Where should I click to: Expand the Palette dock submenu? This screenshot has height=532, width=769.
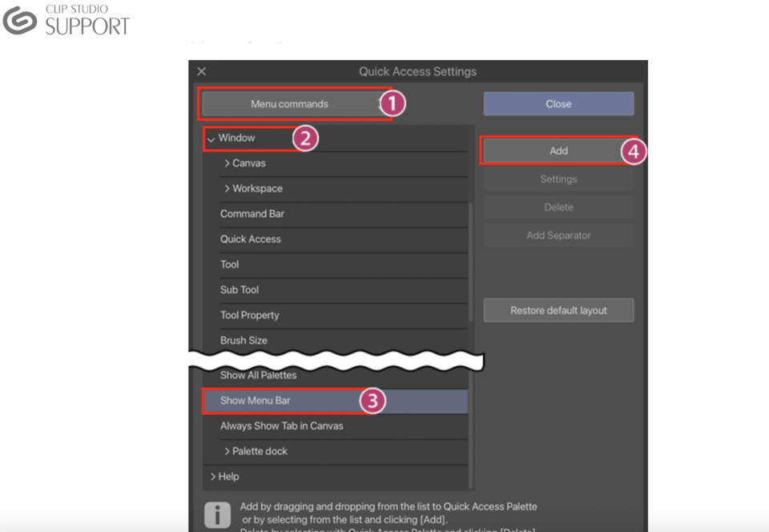pos(227,451)
